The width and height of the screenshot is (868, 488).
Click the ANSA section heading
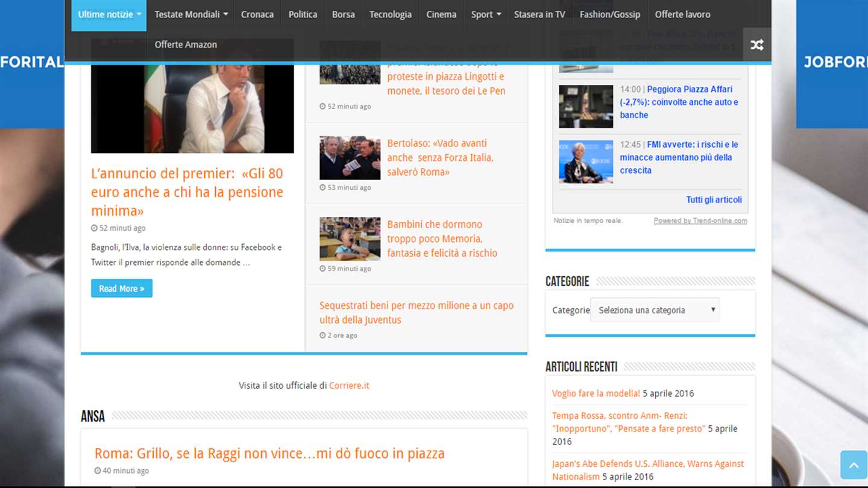click(x=93, y=416)
